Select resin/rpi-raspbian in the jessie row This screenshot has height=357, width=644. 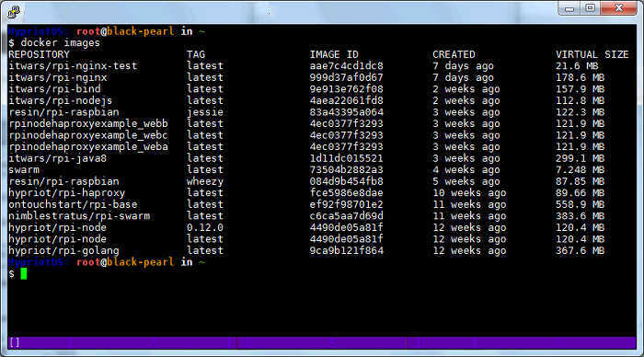coord(63,112)
